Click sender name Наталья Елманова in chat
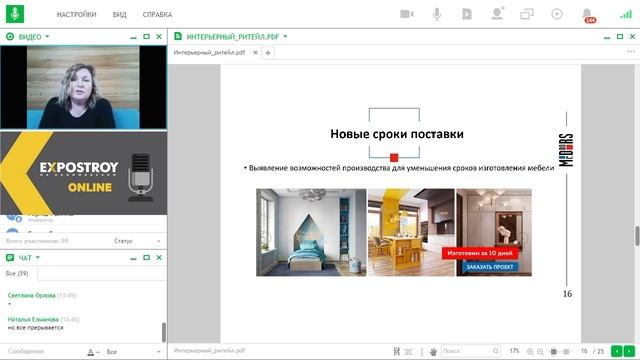640x360 pixels. [33, 319]
